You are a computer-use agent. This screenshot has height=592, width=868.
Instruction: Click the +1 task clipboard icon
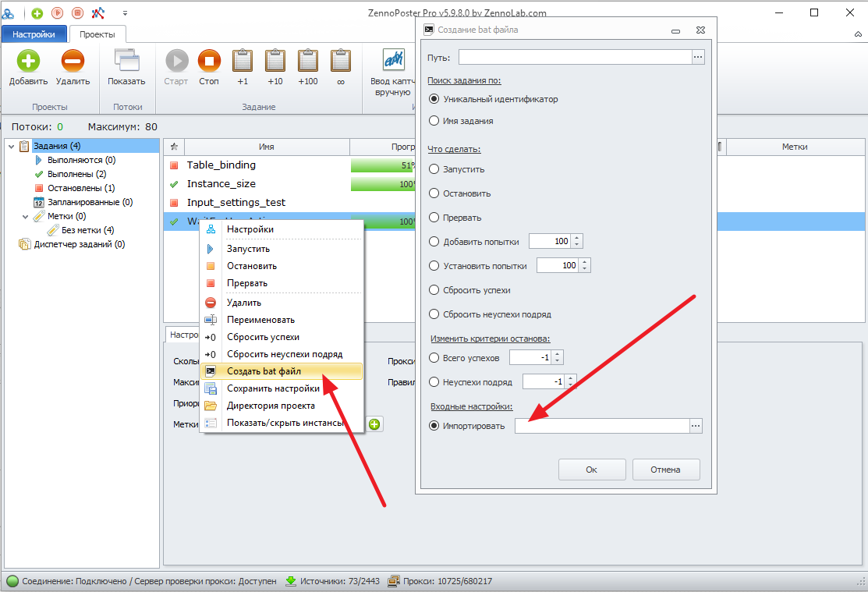(x=243, y=60)
